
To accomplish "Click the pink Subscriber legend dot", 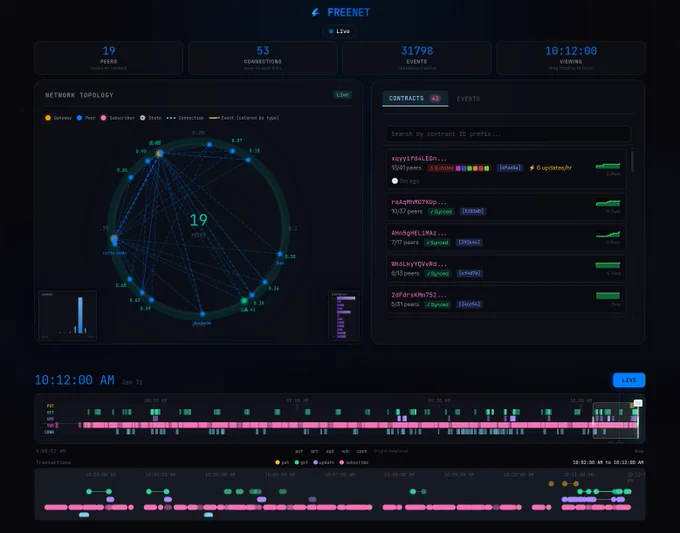I will pos(103,118).
